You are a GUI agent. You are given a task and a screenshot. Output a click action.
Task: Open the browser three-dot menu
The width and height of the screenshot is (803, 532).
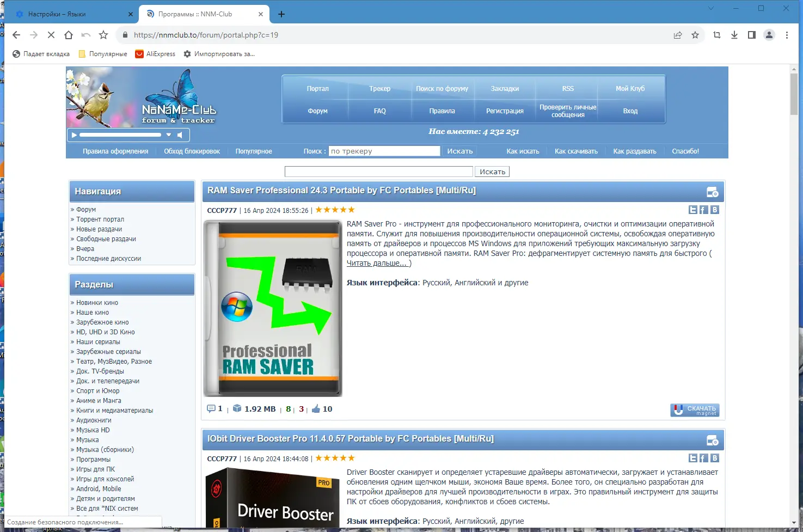coord(787,35)
